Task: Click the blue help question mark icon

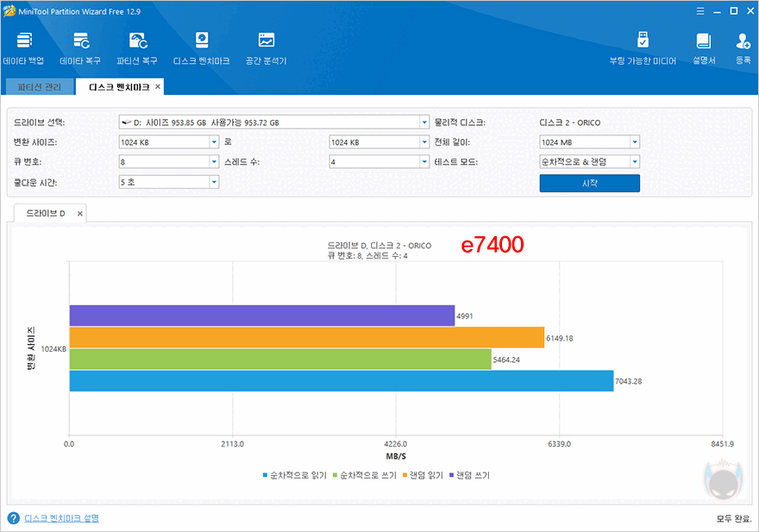Action: click(14, 518)
